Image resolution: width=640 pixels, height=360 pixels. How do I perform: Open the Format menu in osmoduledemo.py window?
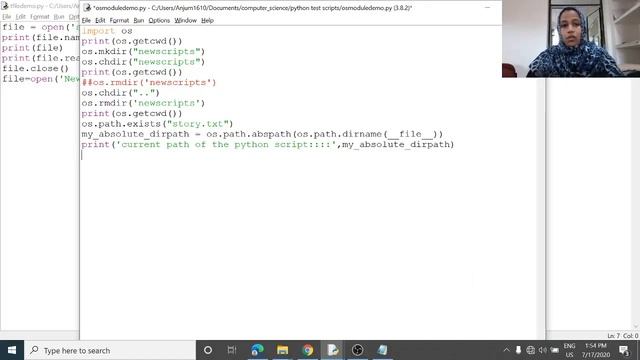(119, 20)
